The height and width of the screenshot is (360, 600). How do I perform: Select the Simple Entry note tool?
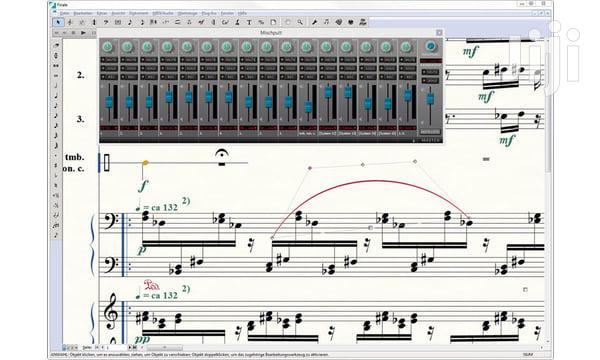130,22
